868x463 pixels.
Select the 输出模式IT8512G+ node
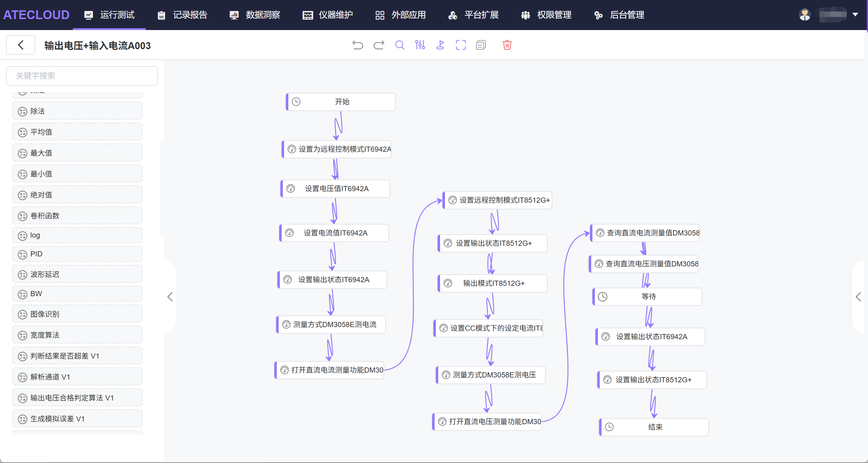tap(492, 283)
